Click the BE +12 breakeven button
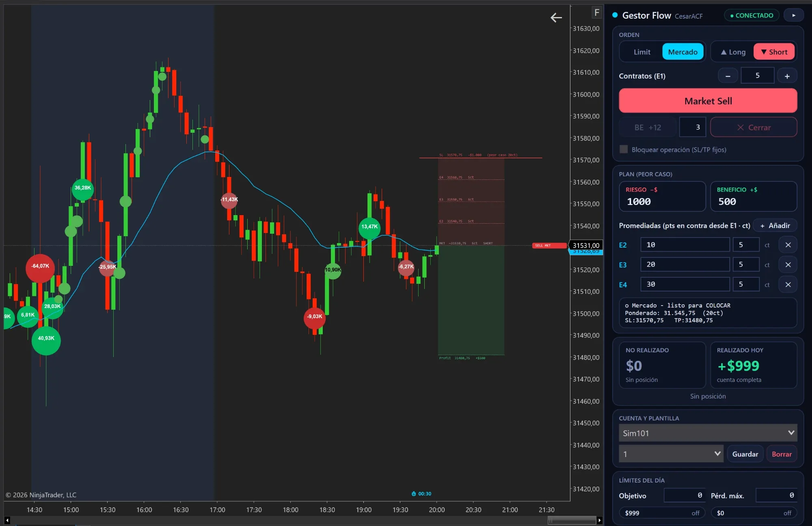Image resolution: width=812 pixels, height=526 pixels. click(648, 127)
